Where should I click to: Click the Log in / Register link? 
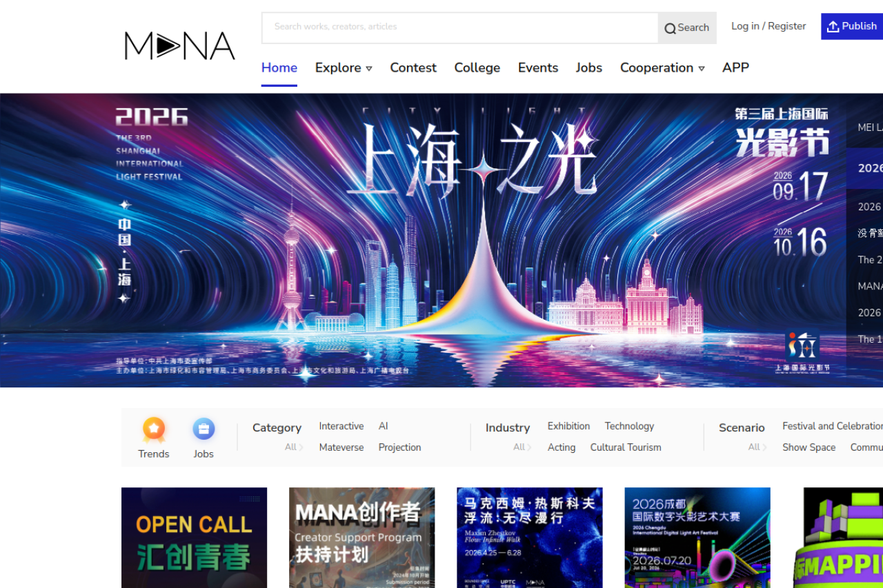768,26
